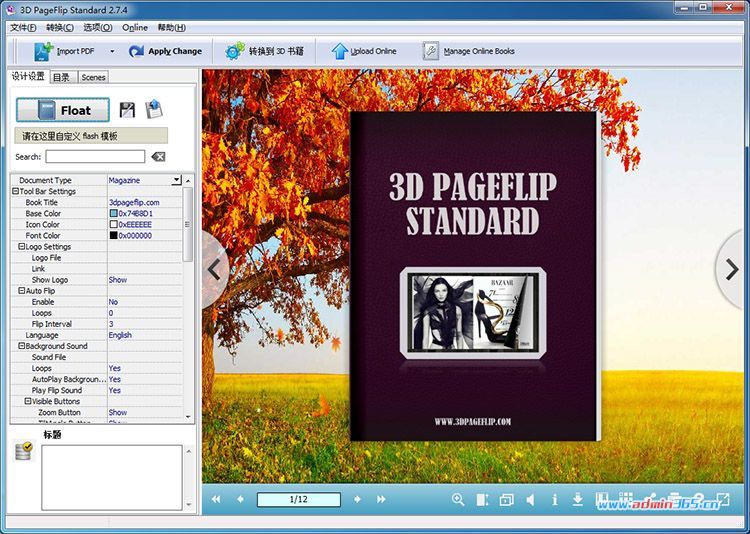
Task: Click the Float template button
Action: (x=63, y=110)
